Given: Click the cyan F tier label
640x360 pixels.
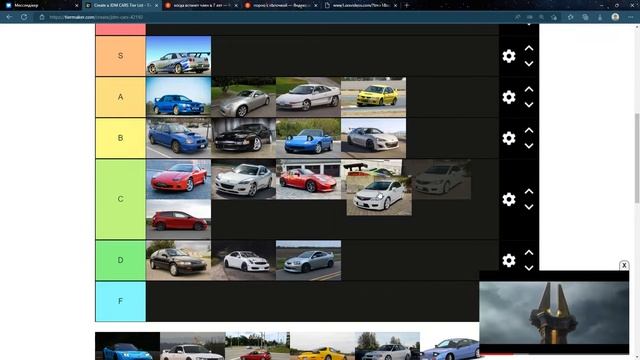Looking at the screenshot, I should coord(120,301).
